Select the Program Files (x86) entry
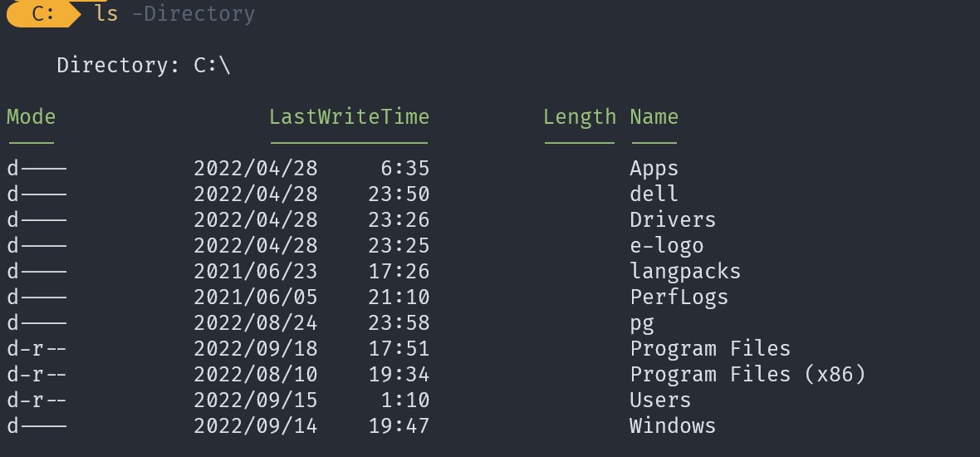The height and width of the screenshot is (457, 980). click(x=748, y=374)
